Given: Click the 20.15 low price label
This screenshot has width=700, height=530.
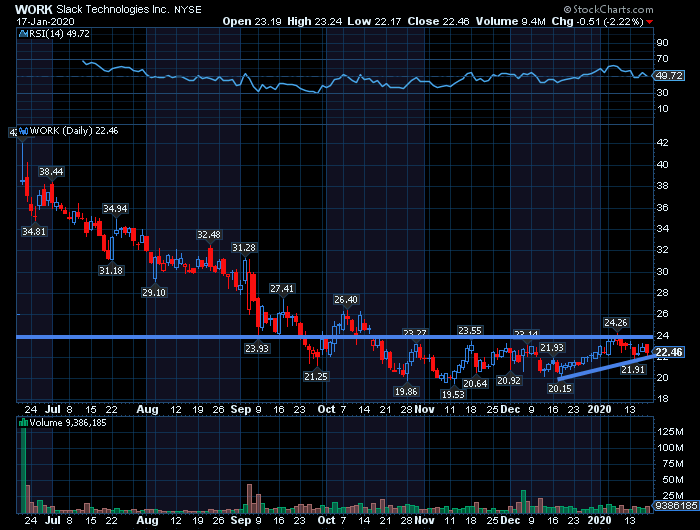Looking at the screenshot, I should coord(559,388).
